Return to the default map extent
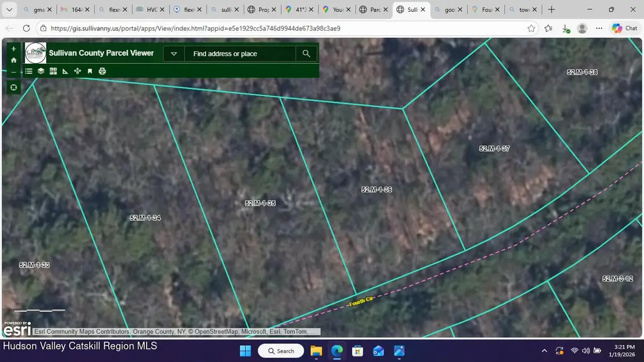 13,60
